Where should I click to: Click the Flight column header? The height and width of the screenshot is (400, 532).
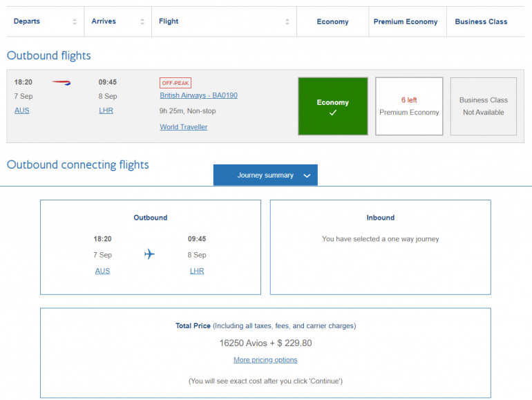tap(169, 21)
